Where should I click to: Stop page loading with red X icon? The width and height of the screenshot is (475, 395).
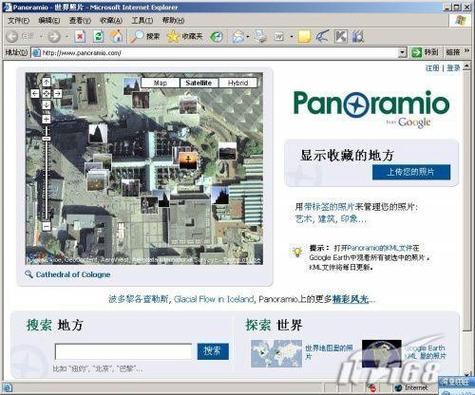pos(80,36)
